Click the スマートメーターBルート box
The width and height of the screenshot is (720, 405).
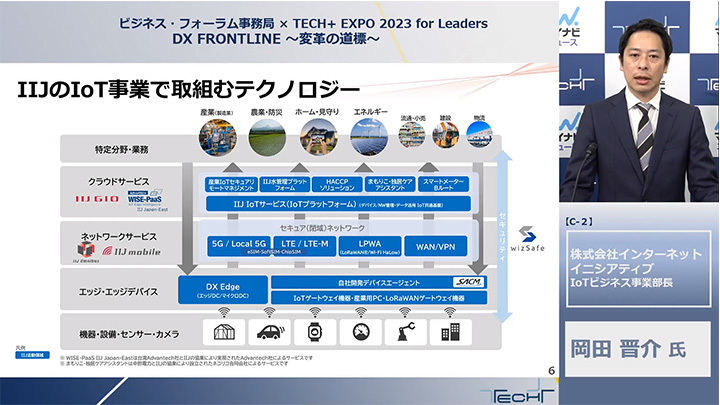point(443,185)
